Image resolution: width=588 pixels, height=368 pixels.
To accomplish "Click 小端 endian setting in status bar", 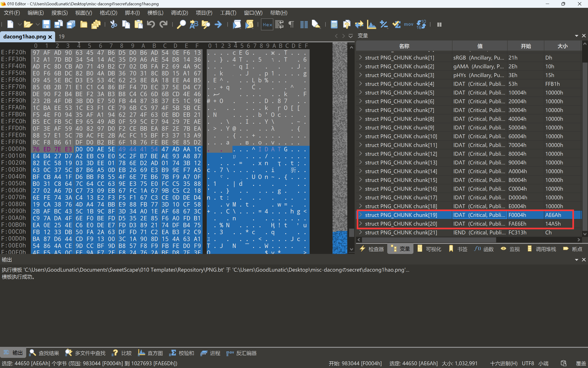I will tap(543, 363).
